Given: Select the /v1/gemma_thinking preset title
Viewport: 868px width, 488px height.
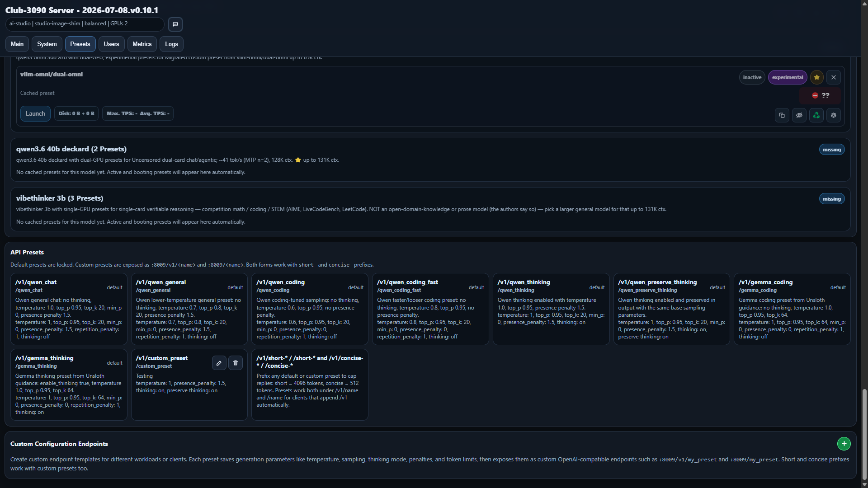Looking at the screenshot, I should (x=44, y=358).
